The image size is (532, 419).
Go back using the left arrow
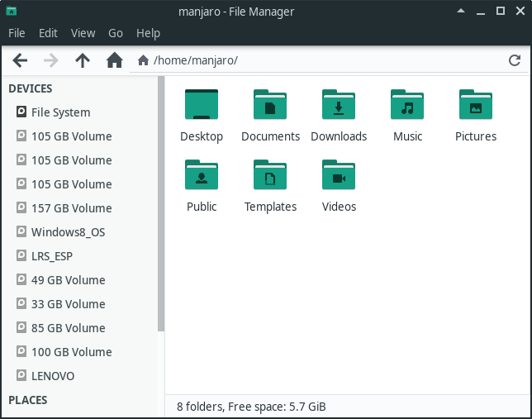(x=21, y=60)
